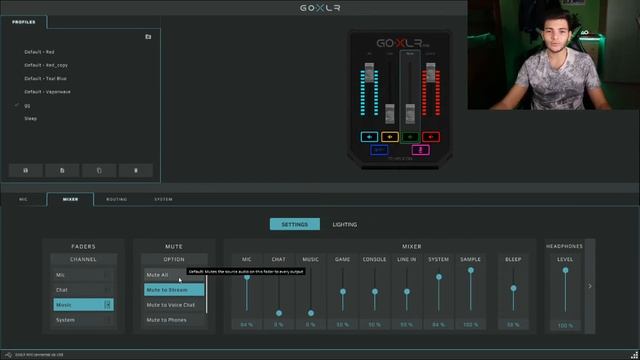Click the System mixer slider handle

439,277
